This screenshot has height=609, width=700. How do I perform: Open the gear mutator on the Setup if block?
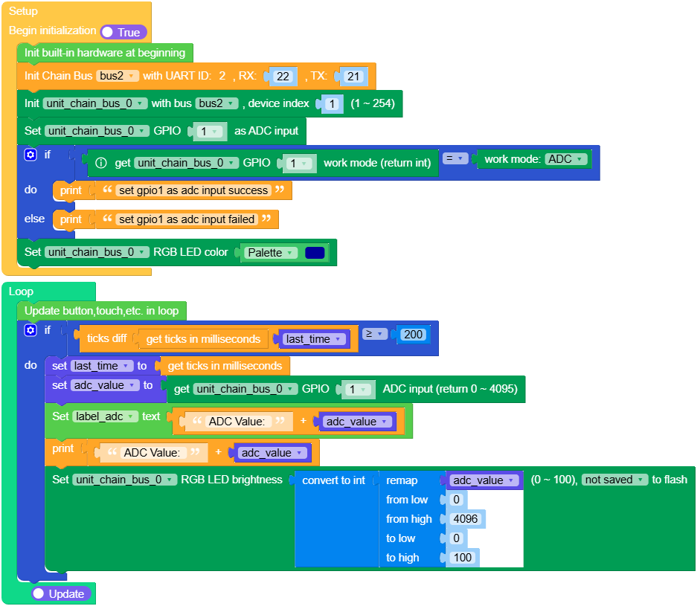pyautogui.click(x=29, y=153)
